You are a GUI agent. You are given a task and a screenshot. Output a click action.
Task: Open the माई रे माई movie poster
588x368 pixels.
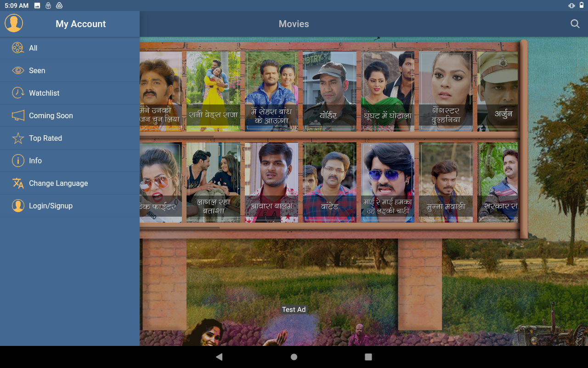(x=388, y=182)
